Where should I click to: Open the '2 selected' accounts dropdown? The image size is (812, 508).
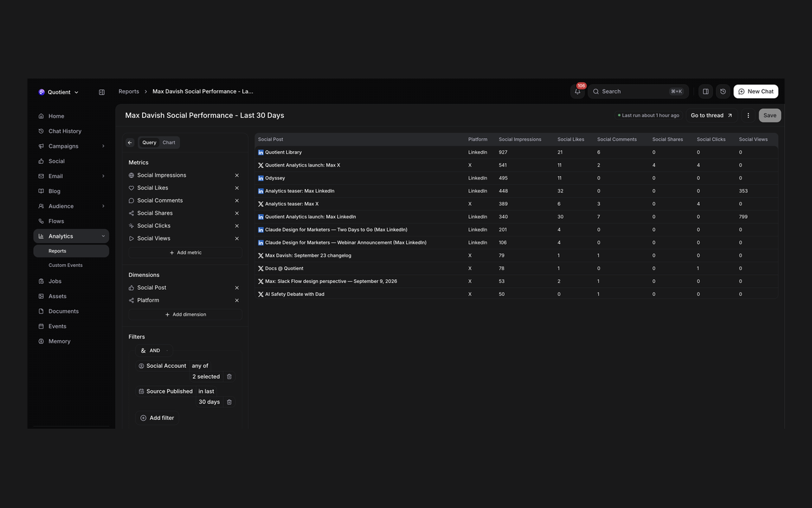point(206,377)
